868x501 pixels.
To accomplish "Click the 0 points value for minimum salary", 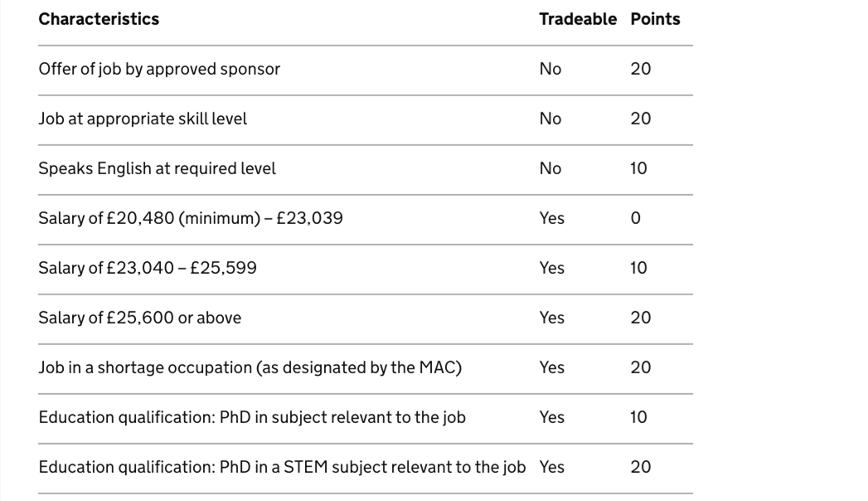I will coord(636,219).
